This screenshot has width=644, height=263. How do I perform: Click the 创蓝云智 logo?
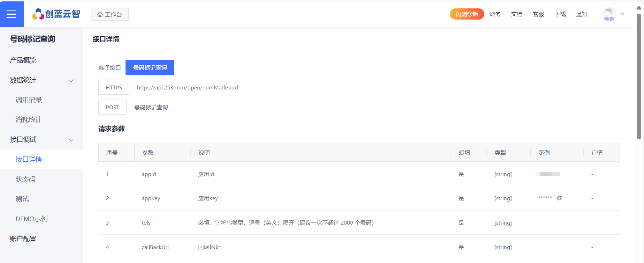(x=56, y=14)
